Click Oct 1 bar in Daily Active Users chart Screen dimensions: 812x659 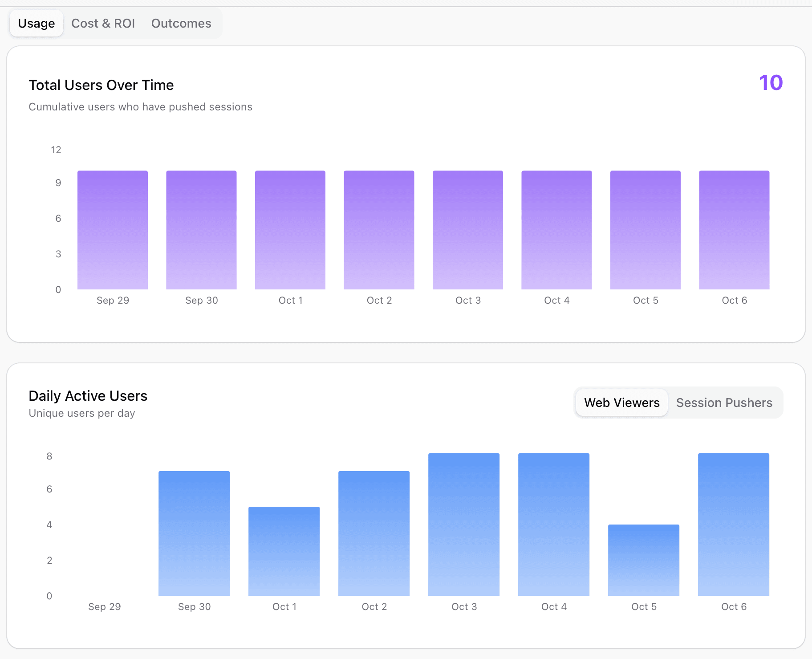[284, 551]
